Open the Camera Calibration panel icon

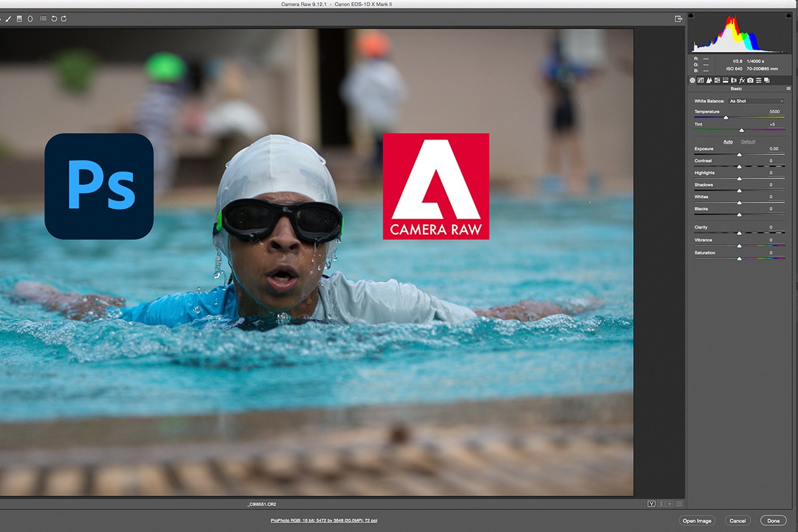click(x=750, y=80)
